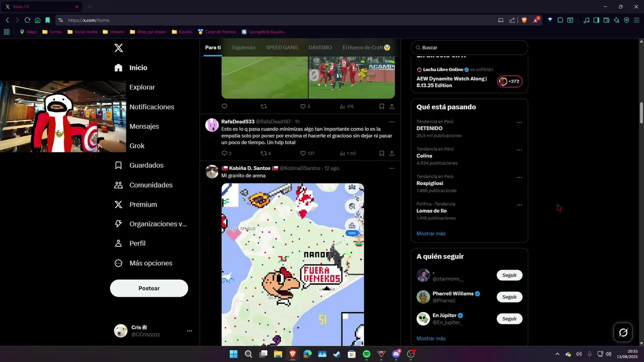Follow Pharrell Williams
Viewport: 644px width, 362px height.
pyautogui.click(x=510, y=297)
